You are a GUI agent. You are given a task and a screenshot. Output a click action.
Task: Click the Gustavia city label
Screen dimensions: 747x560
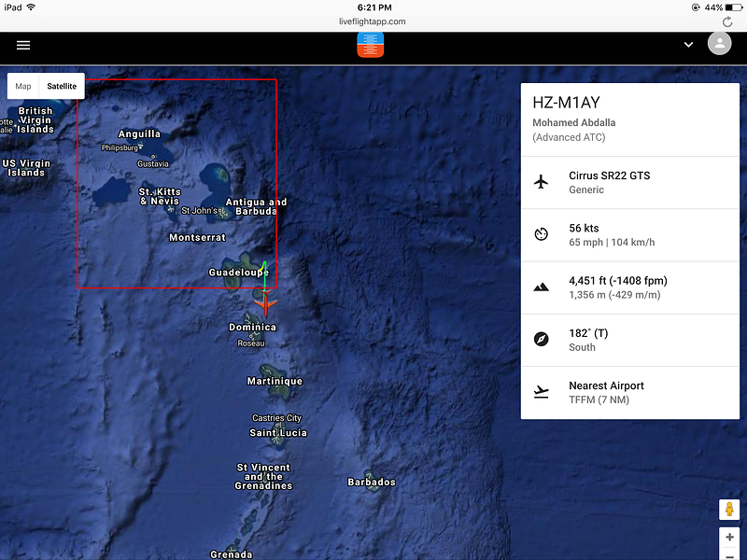point(153,164)
